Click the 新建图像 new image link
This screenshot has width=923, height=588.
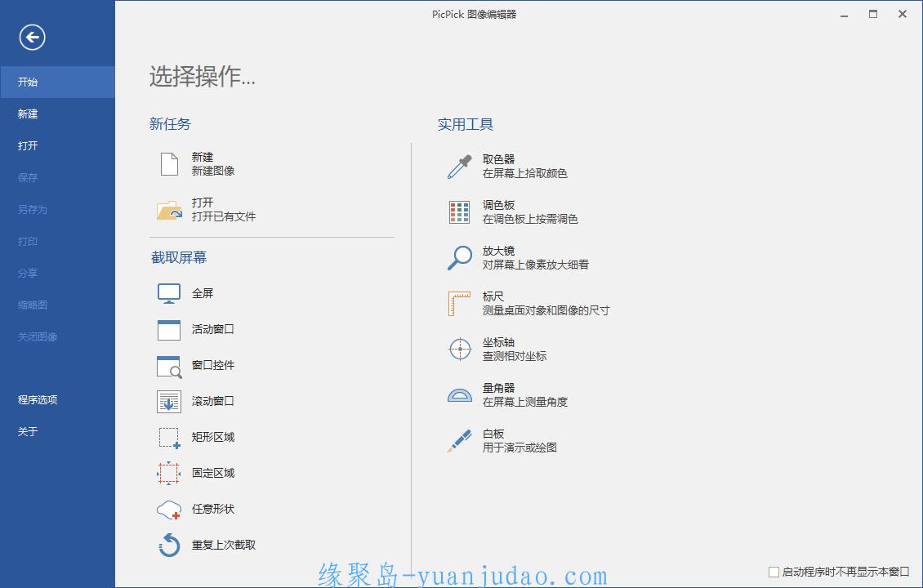[x=213, y=171]
